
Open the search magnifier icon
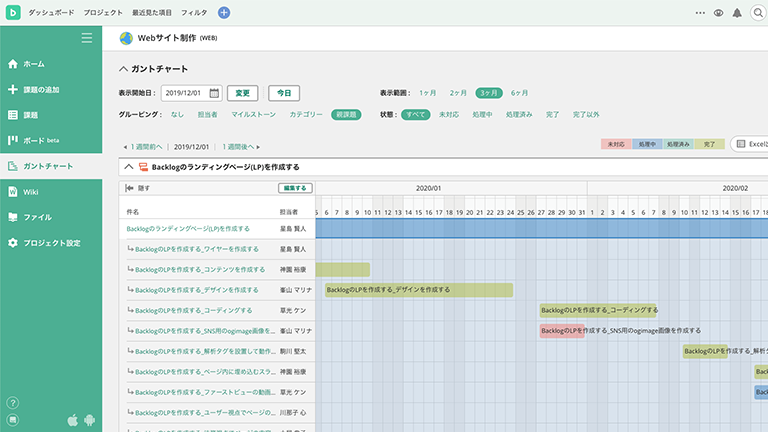click(x=758, y=13)
